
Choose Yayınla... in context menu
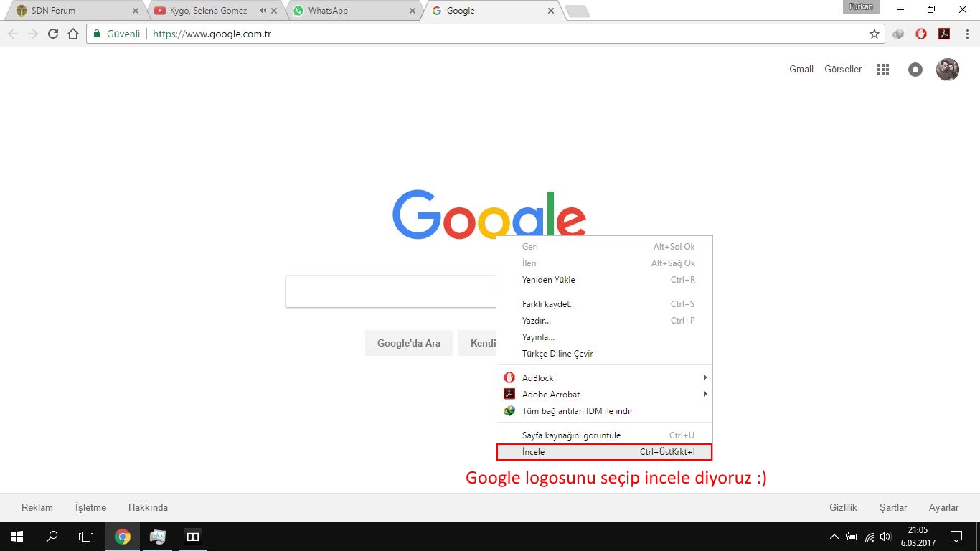click(x=605, y=337)
